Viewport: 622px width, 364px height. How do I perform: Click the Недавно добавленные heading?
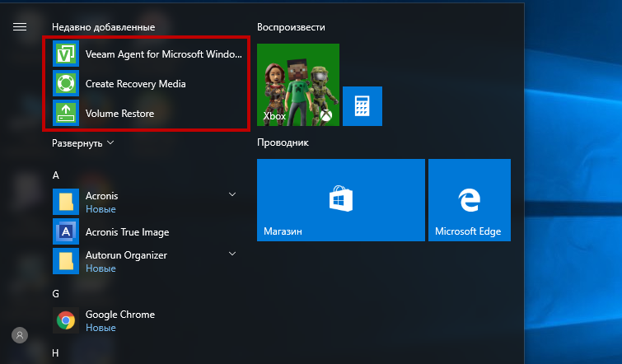[104, 27]
